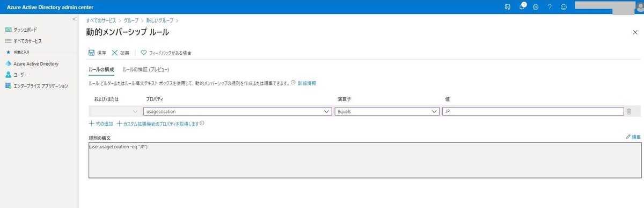This screenshot has height=208, width=644.
Task: Click フィードバックがある場合 feedback button
Action: pyautogui.click(x=166, y=53)
